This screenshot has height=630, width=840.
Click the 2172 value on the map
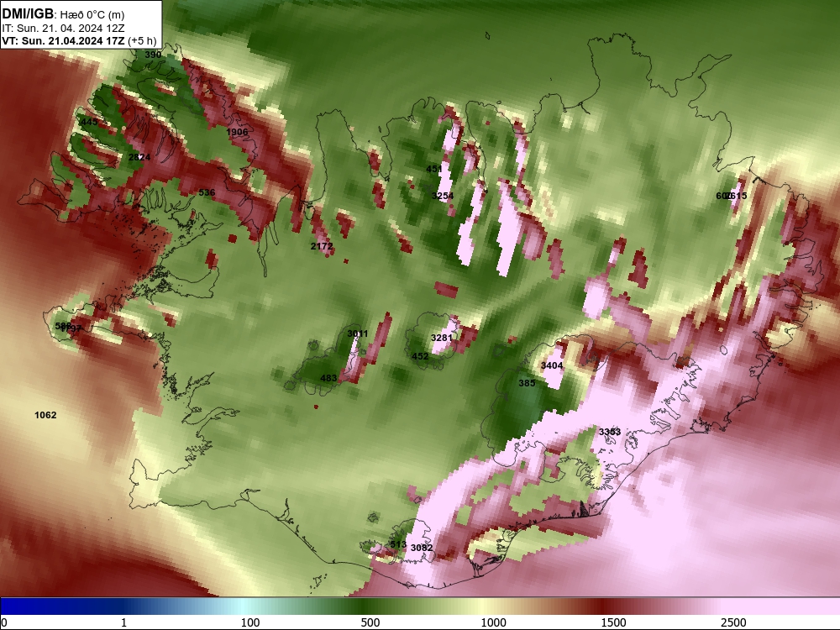coord(322,246)
